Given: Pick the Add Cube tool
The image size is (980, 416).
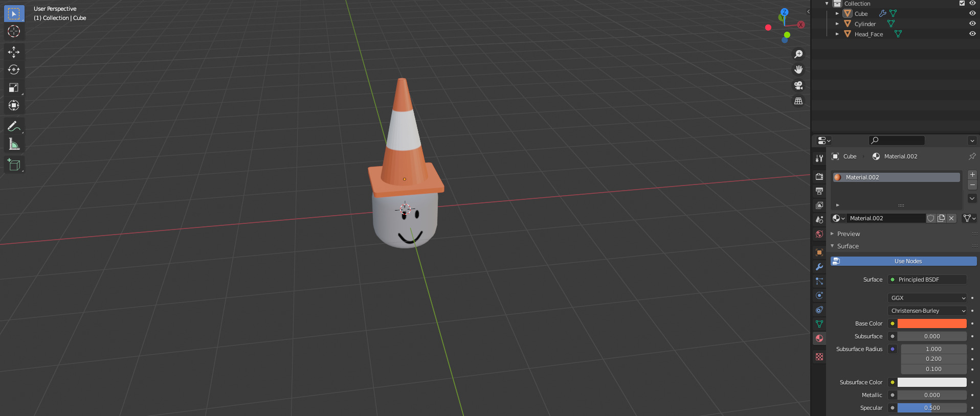Looking at the screenshot, I should click(x=14, y=165).
